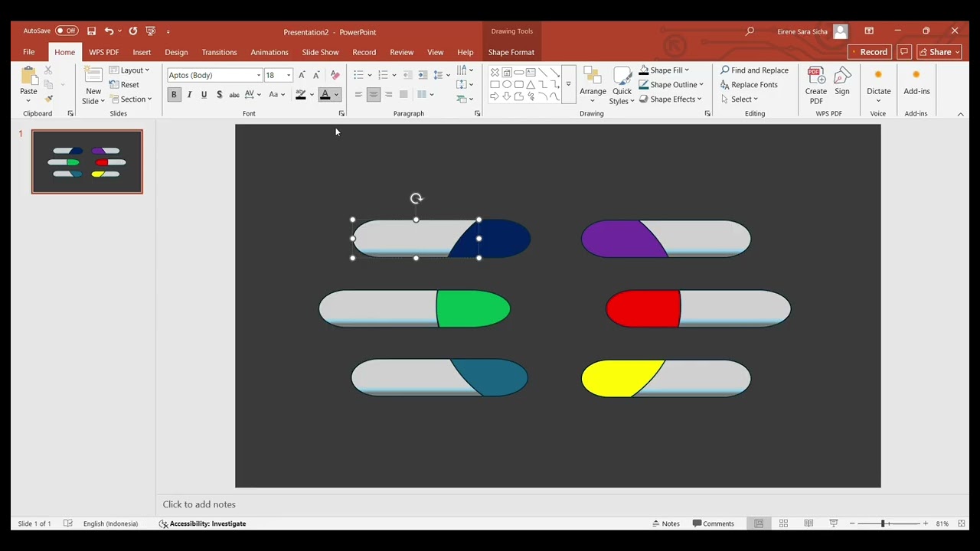Click the Record button beside Share
This screenshot has width=980, height=551.
click(870, 52)
